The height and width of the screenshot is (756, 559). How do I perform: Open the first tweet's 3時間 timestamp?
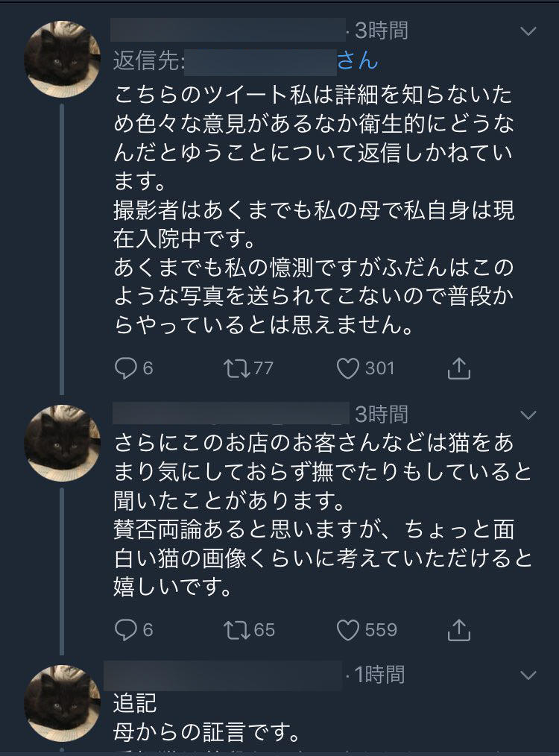[382, 31]
